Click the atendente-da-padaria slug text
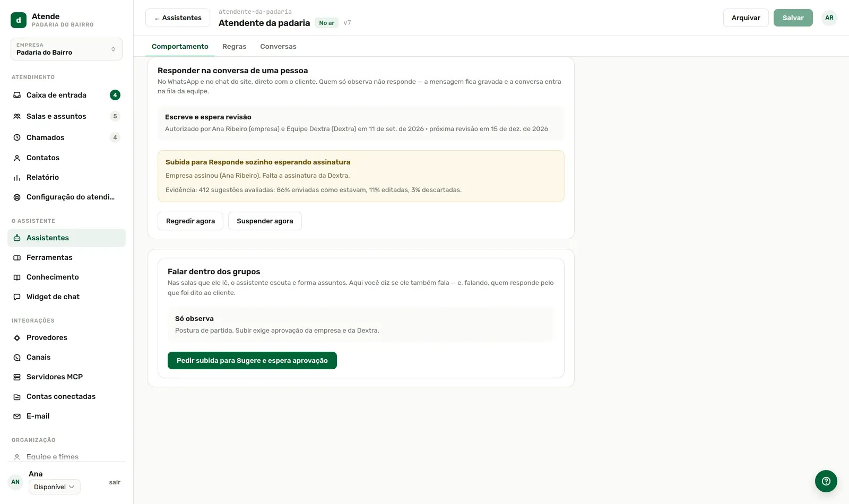 coord(255,12)
